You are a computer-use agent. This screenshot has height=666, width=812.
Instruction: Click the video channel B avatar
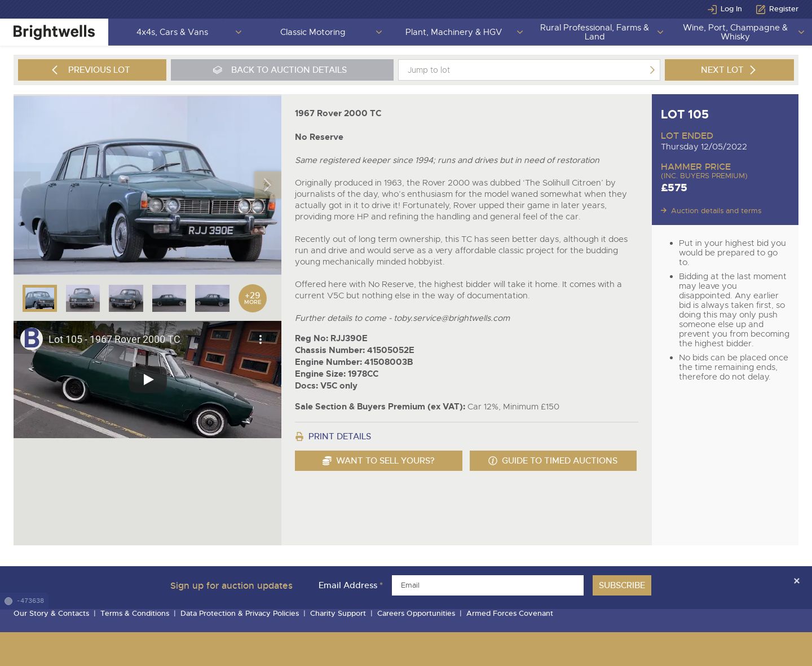(x=32, y=339)
